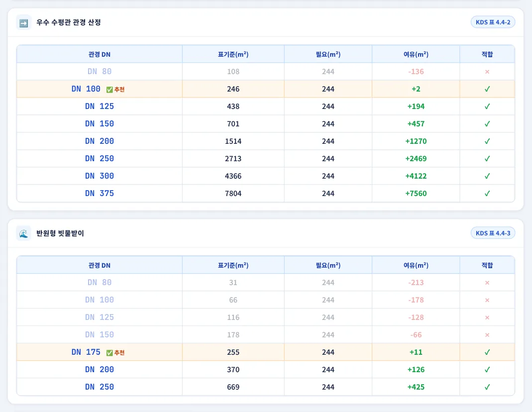Click the recommended check icon on DN 100
532x412 pixels.
point(109,90)
